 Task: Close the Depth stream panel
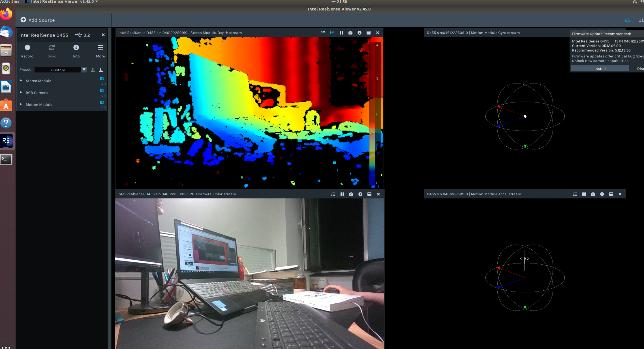[x=378, y=33]
